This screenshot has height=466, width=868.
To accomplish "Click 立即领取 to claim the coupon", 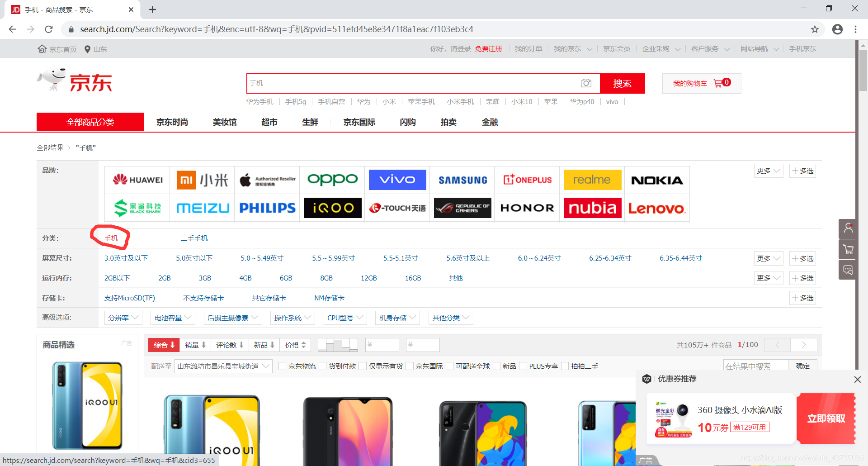I will coord(826,418).
